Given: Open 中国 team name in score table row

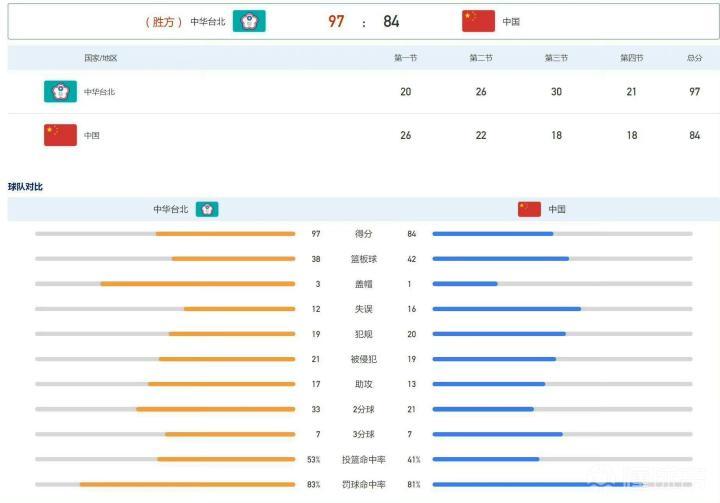Looking at the screenshot, I should coord(92,135).
